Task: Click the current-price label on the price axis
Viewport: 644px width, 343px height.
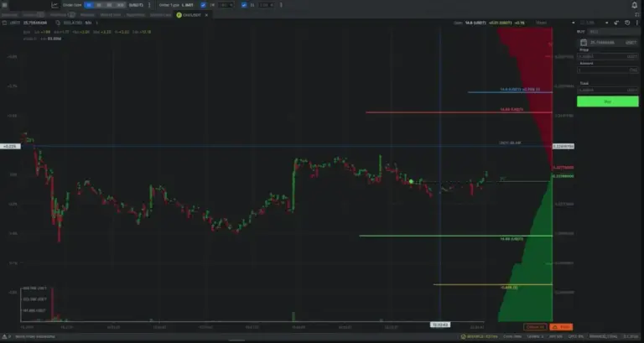Action: pos(563,146)
